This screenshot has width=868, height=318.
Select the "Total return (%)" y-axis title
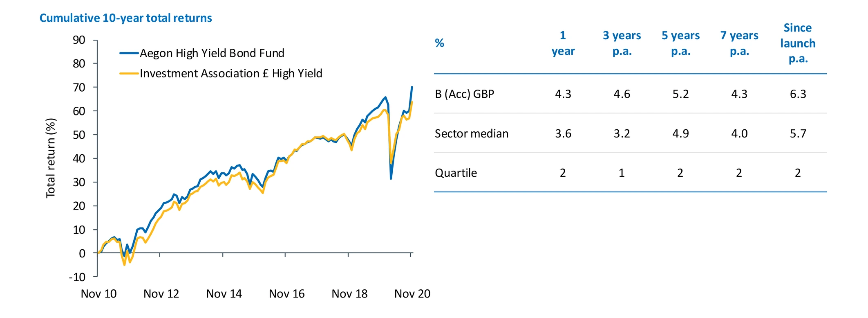(51, 158)
